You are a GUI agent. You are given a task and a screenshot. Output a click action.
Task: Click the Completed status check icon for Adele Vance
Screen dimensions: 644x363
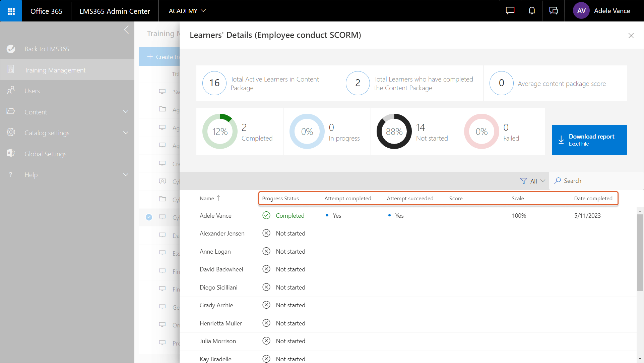(266, 215)
